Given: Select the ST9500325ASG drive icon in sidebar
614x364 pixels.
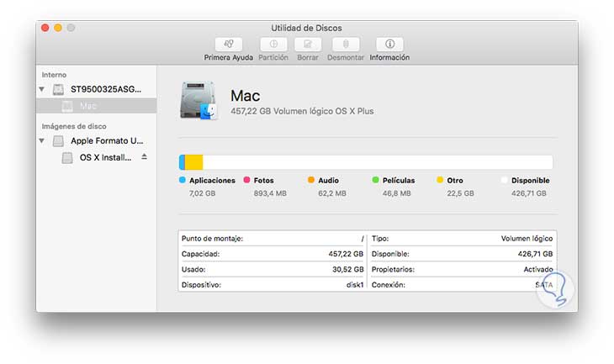Looking at the screenshot, I should click(x=58, y=90).
